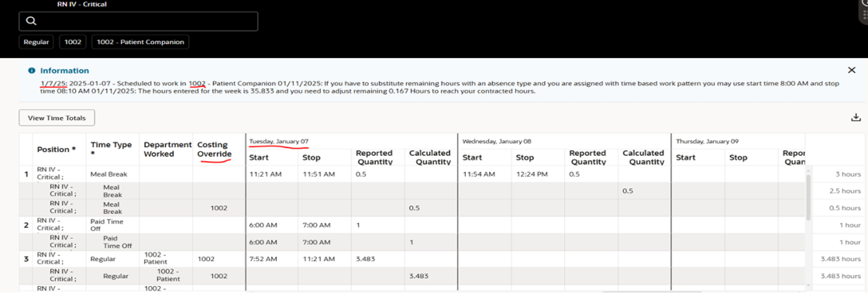Click Wednesday calculated quantity 0.5

coord(628,191)
